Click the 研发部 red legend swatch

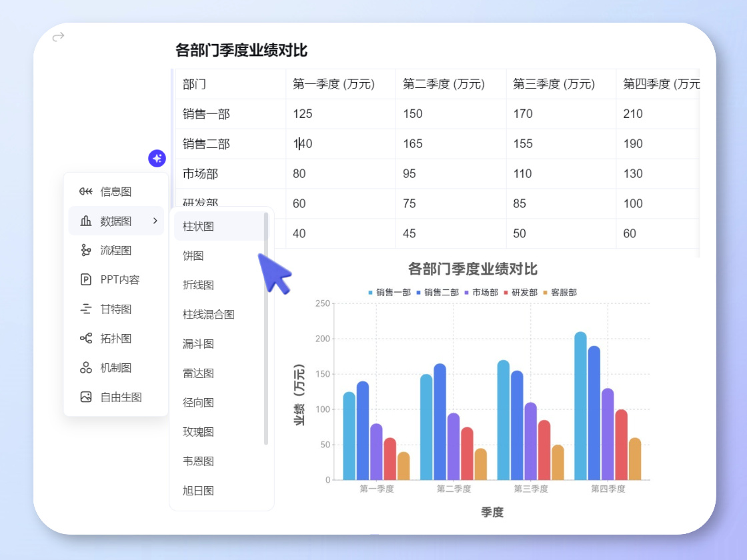pos(507,293)
